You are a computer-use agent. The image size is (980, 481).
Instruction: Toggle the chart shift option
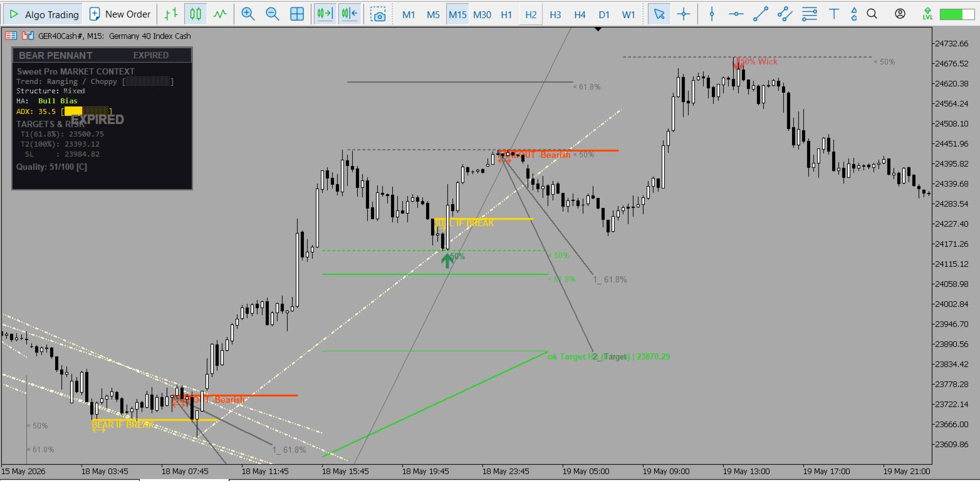click(x=350, y=14)
